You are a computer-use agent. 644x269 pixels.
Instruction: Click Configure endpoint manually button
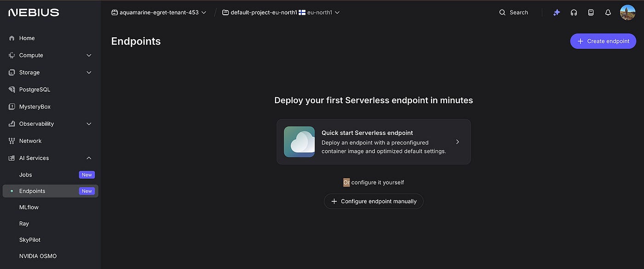374,201
